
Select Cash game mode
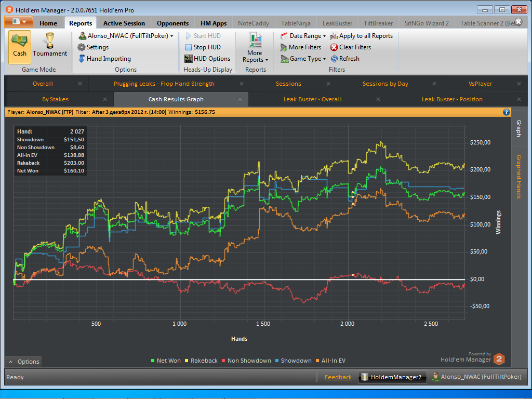coord(20,47)
